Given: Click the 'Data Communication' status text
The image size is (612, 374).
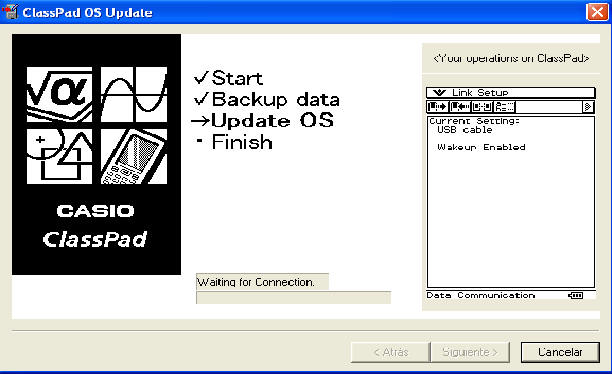Looking at the screenshot, I should pyautogui.click(x=480, y=295).
